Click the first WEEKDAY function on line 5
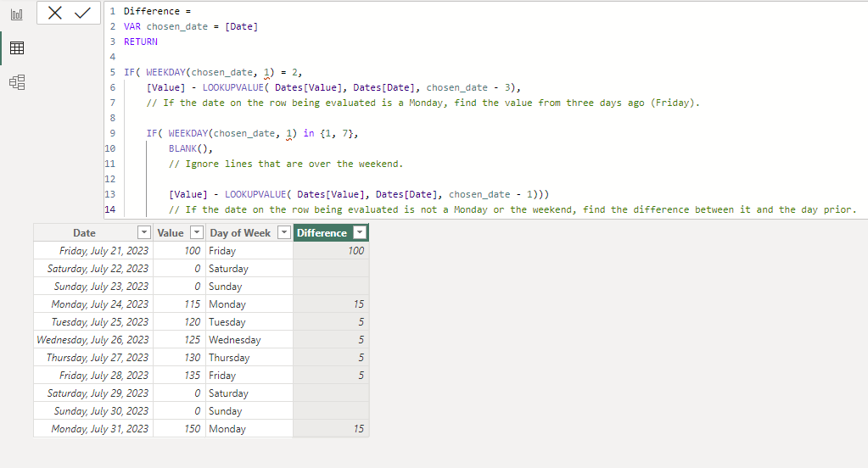 pyautogui.click(x=166, y=72)
